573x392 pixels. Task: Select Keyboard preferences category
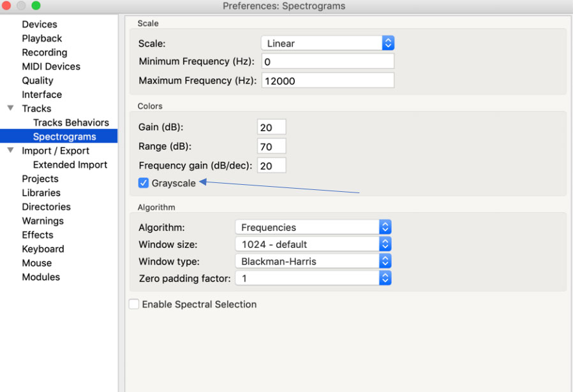(43, 249)
